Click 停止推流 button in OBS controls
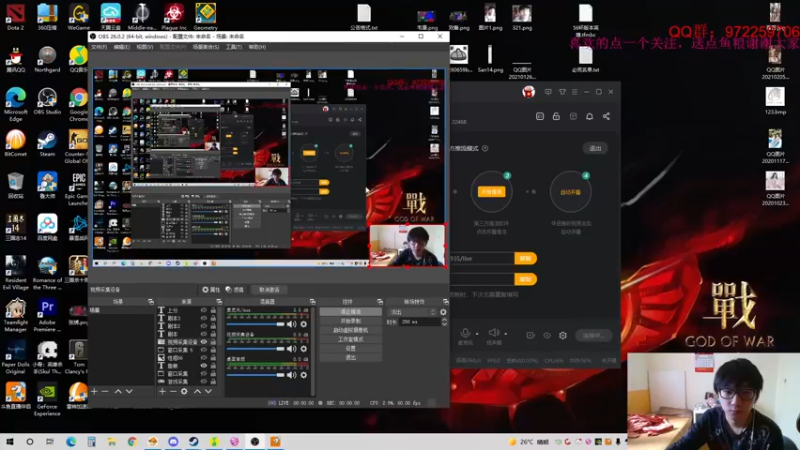Image resolution: width=800 pixels, height=450 pixels. [351, 312]
